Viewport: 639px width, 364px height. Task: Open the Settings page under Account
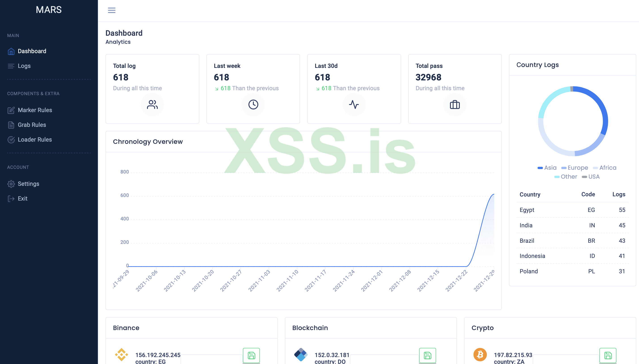pos(28,184)
